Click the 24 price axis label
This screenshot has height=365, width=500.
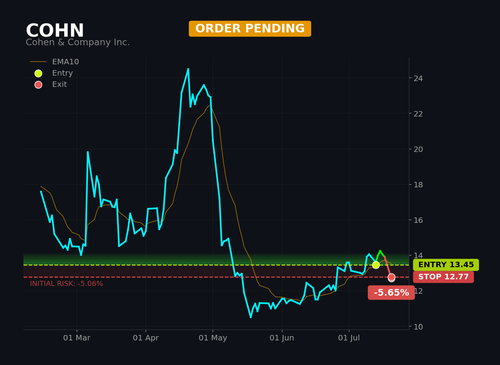418,78
